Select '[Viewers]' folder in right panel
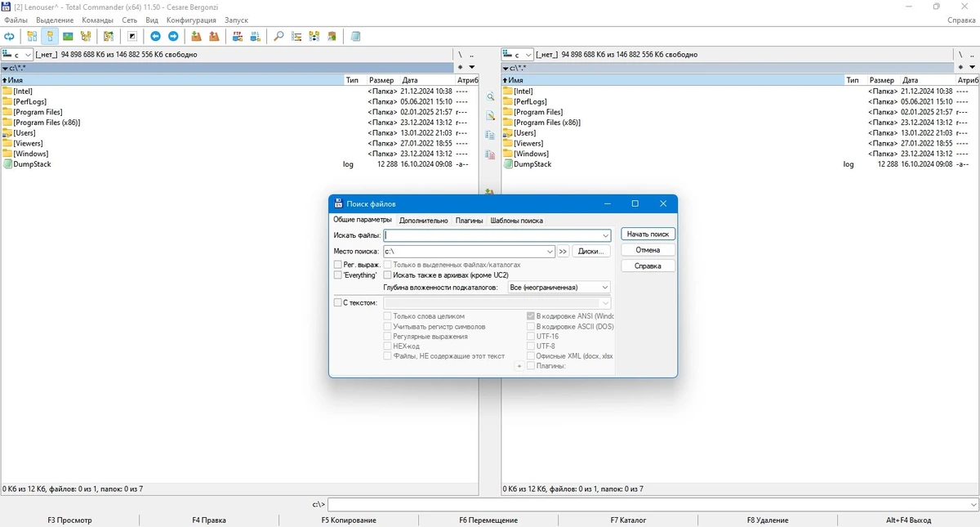Image resolution: width=980 pixels, height=527 pixels. click(530, 143)
